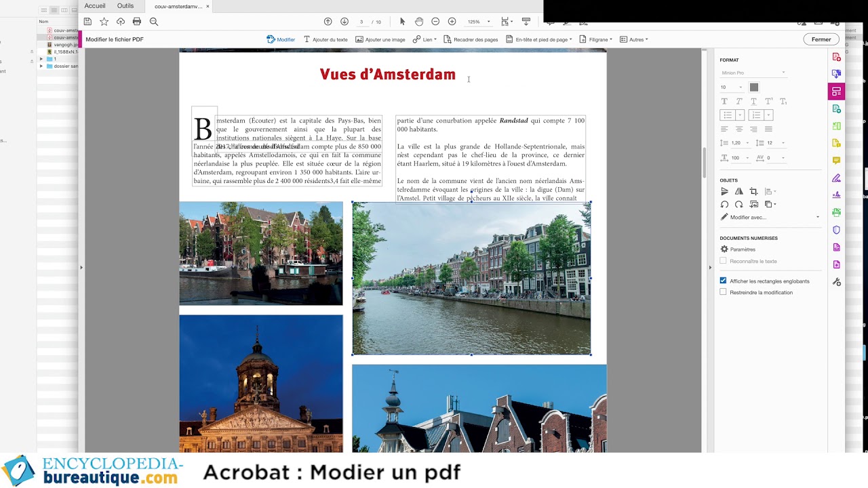Open yellow Comment tool in right rail
Viewport: 868px width, 488px height.
[836, 161]
